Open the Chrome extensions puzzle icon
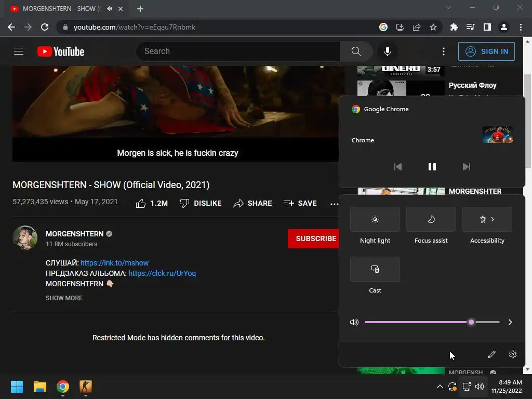 click(x=454, y=27)
